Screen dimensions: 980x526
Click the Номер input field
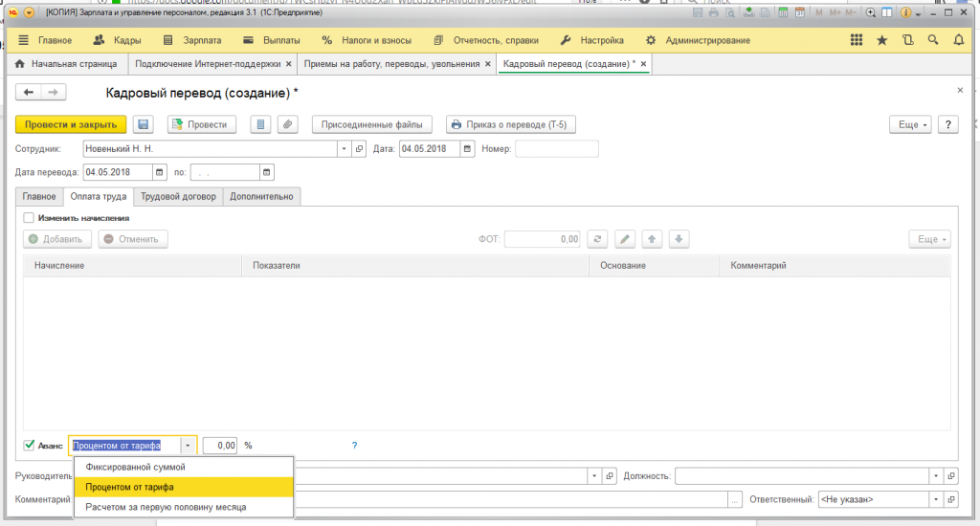click(557, 149)
